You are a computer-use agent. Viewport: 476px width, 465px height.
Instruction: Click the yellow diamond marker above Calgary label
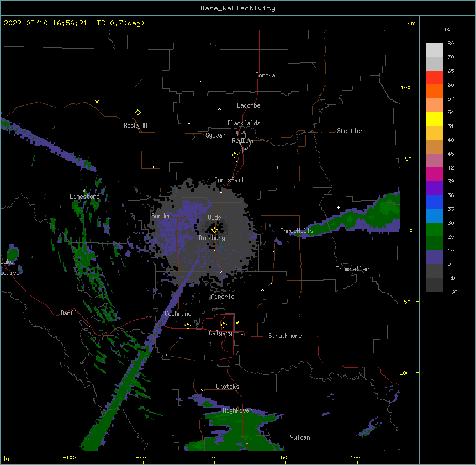click(x=224, y=325)
